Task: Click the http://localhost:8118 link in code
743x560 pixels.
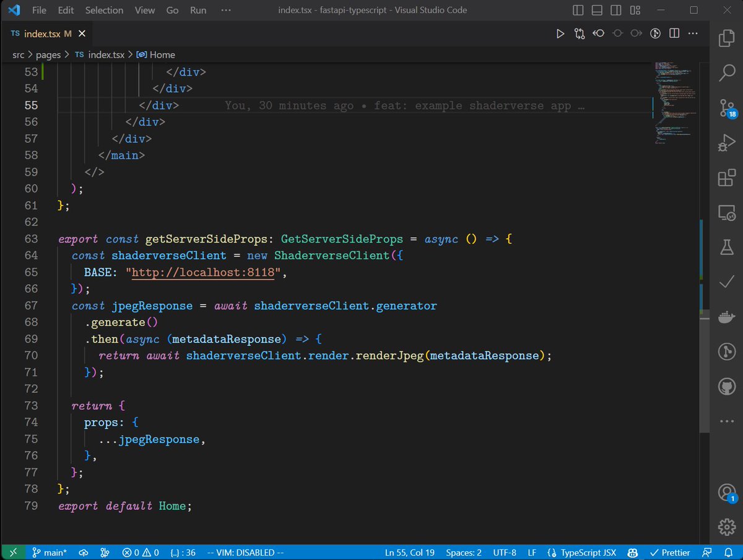Action: tap(204, 272)
